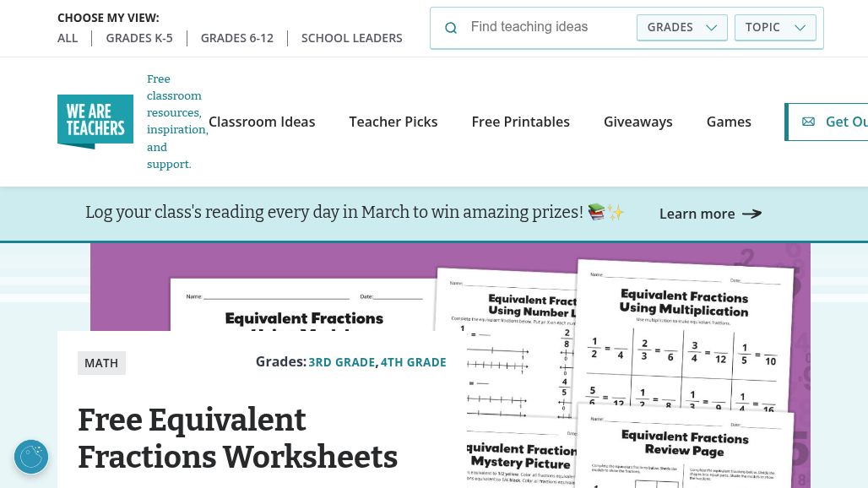This screenshot has width=868, height=488.
Task: Choose the GRADES 6-12 view
Action: 237,38
